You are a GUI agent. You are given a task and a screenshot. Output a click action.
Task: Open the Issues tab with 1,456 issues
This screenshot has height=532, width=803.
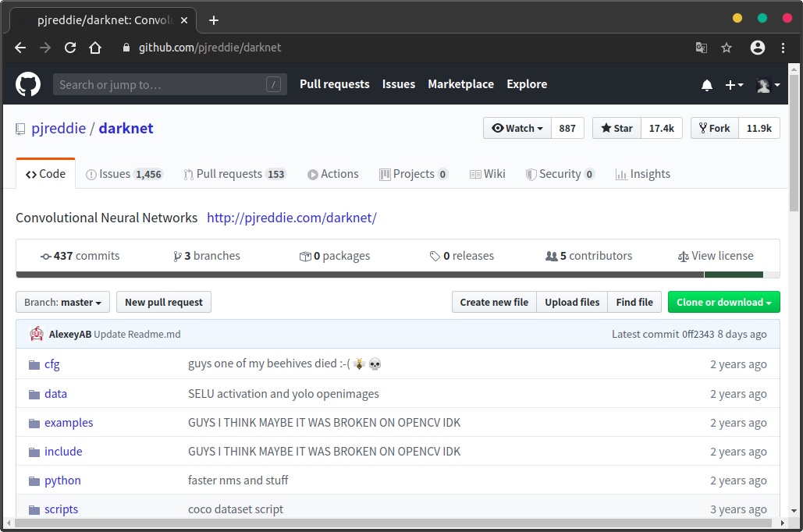pyautogui.click(x=124, y=174)
